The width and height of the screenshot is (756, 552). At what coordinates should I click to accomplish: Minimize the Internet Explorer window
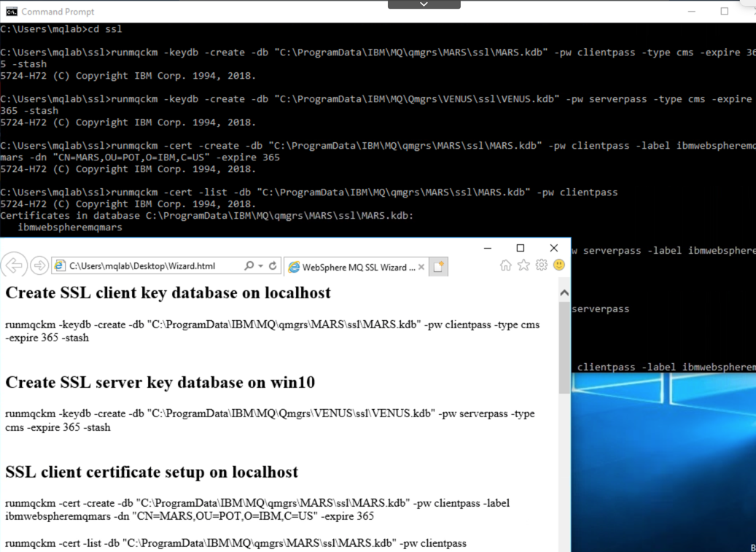pos(488,248)
